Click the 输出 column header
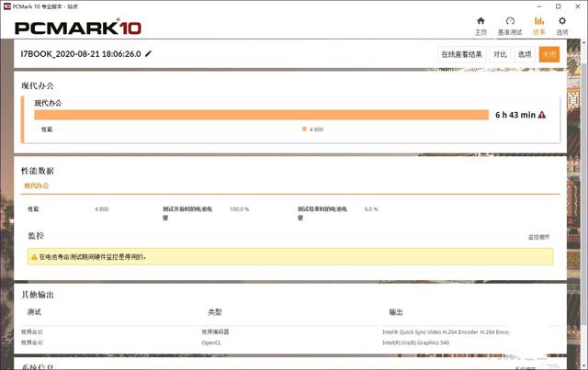 pos(396,312)
